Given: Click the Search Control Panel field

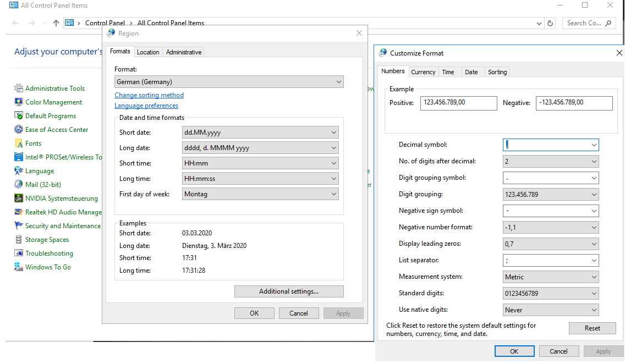Looking at the screenshot, I should (x=584, y=23).
